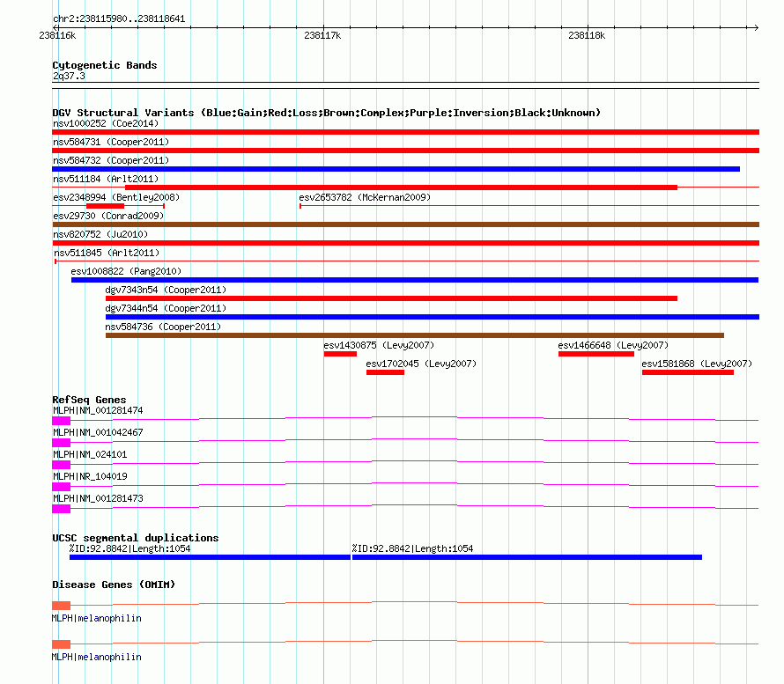Image resolution: width=784 pixels, height=684 pixels.
Task: Click the chr2:238115980..238118641 coordinates text
Action: click(119, 18)
